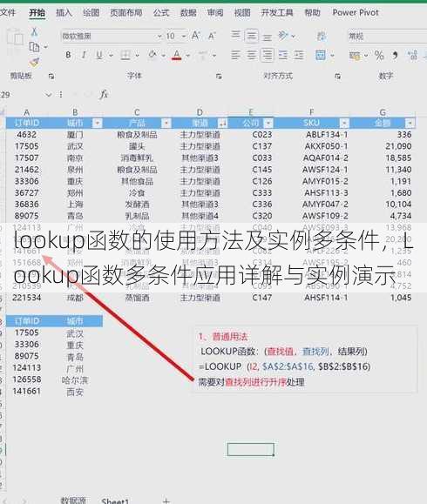Select the cell with SKU AKXF050-1
The image size is (427, 504).
[311, 146]
